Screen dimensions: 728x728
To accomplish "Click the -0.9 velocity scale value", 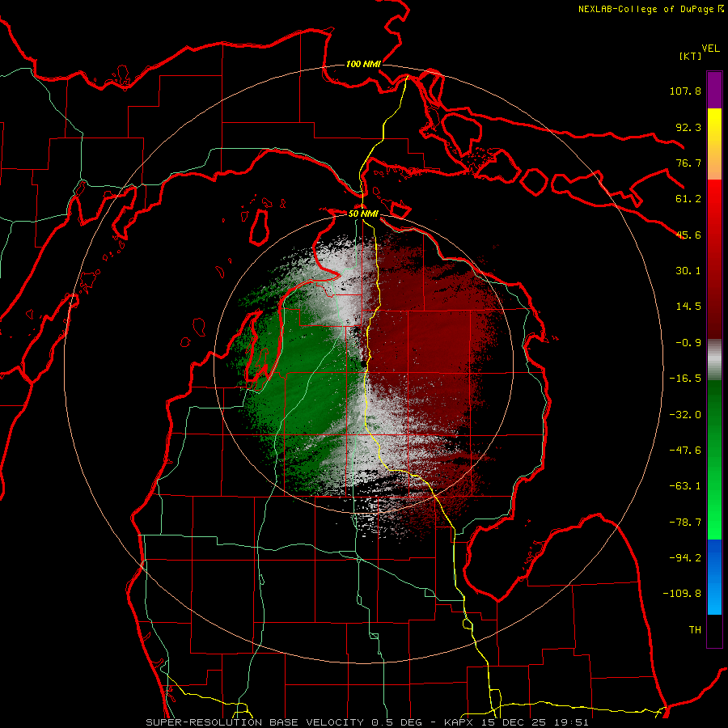I will point(688,343).
